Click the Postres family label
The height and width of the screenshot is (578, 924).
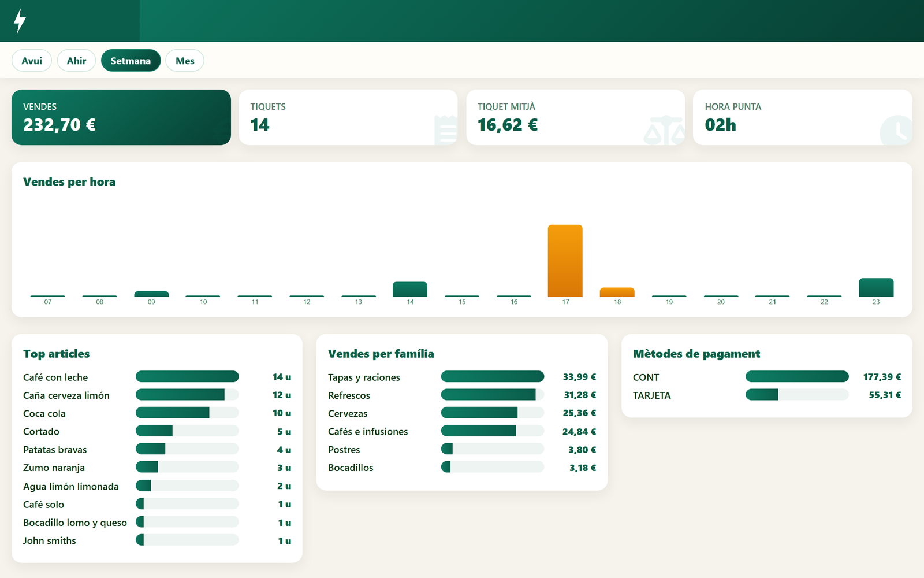coord(344,450)
